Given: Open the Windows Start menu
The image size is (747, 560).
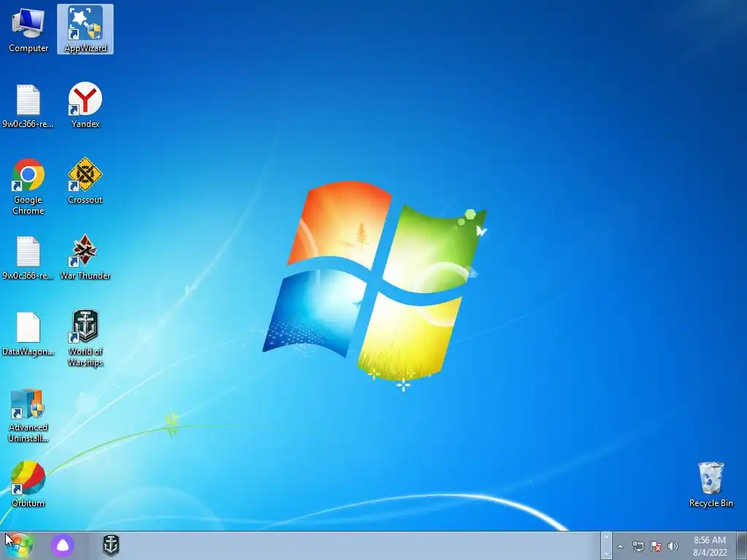Looking at the screenshot, I should click(x=19, y=545).
